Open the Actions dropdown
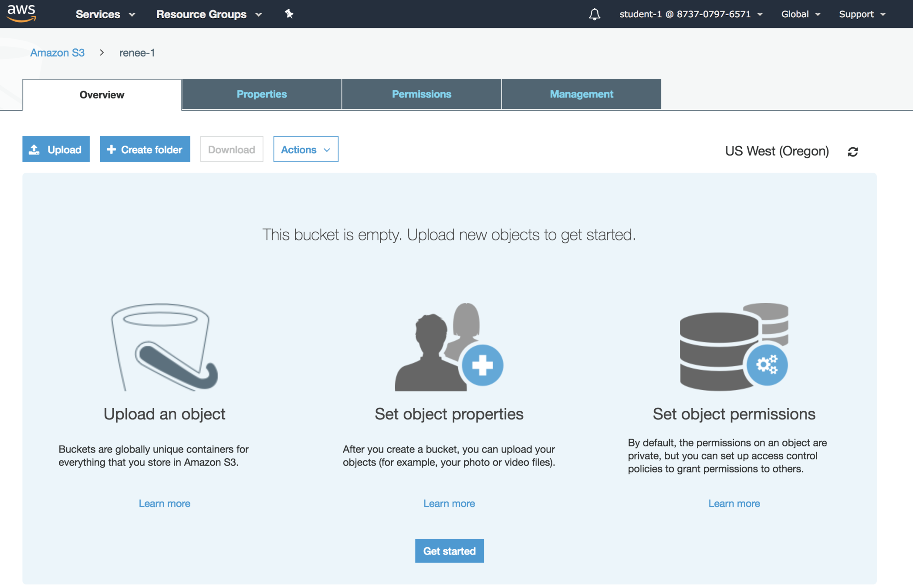Screen dimensions: 913x588 [305, 149]
